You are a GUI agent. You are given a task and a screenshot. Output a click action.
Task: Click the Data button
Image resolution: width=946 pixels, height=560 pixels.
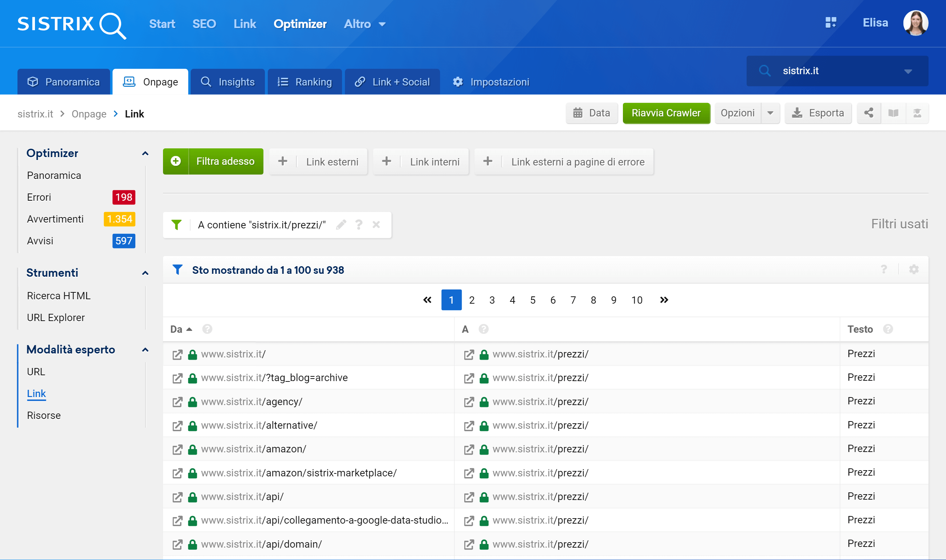(x=592, y=113)
